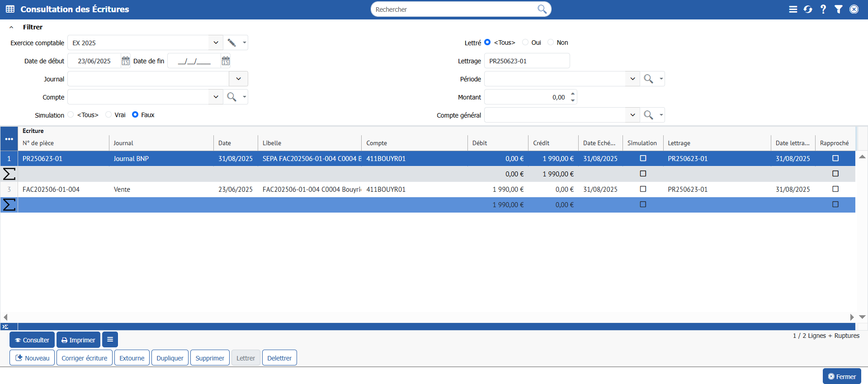
Task: Select the Simulation 'Vrai' radio button
Action: pos(108,114)
